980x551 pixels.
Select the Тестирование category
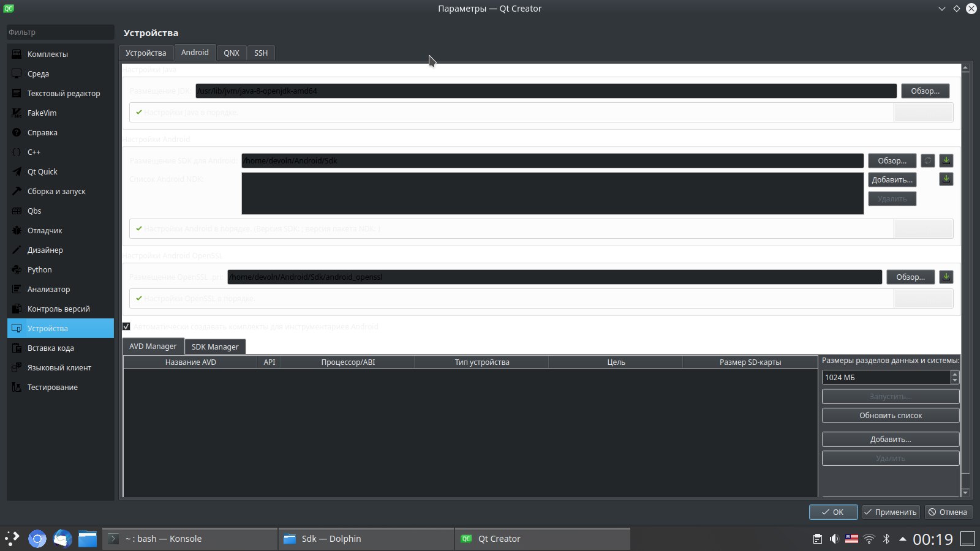tap(60, 387)
